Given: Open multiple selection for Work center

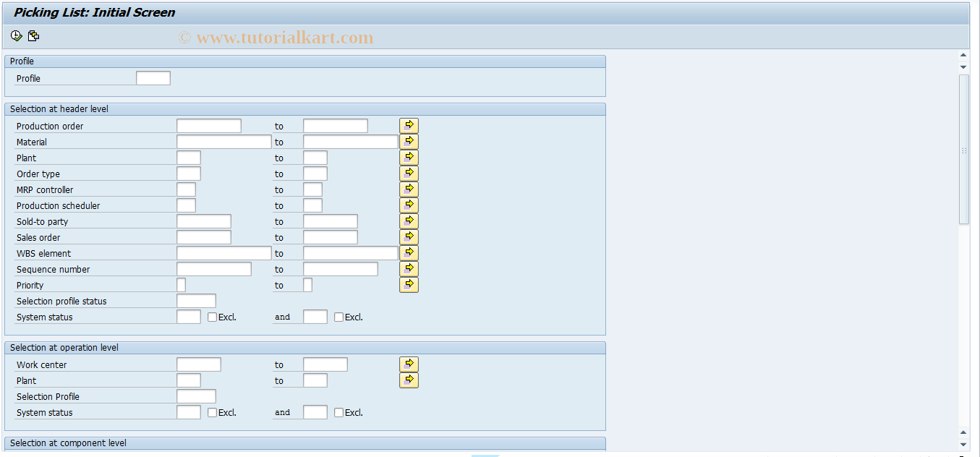Looking at the screenshot, I should click(409, 364).
